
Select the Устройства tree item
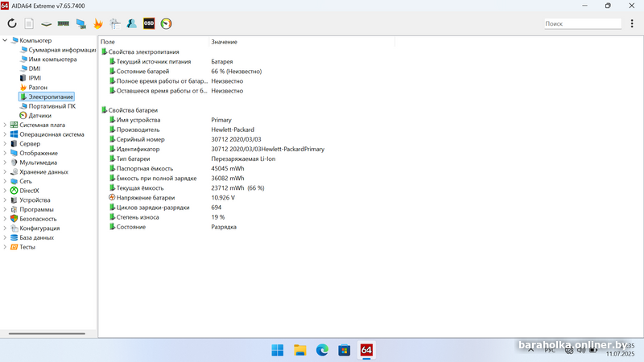[31, 200]
